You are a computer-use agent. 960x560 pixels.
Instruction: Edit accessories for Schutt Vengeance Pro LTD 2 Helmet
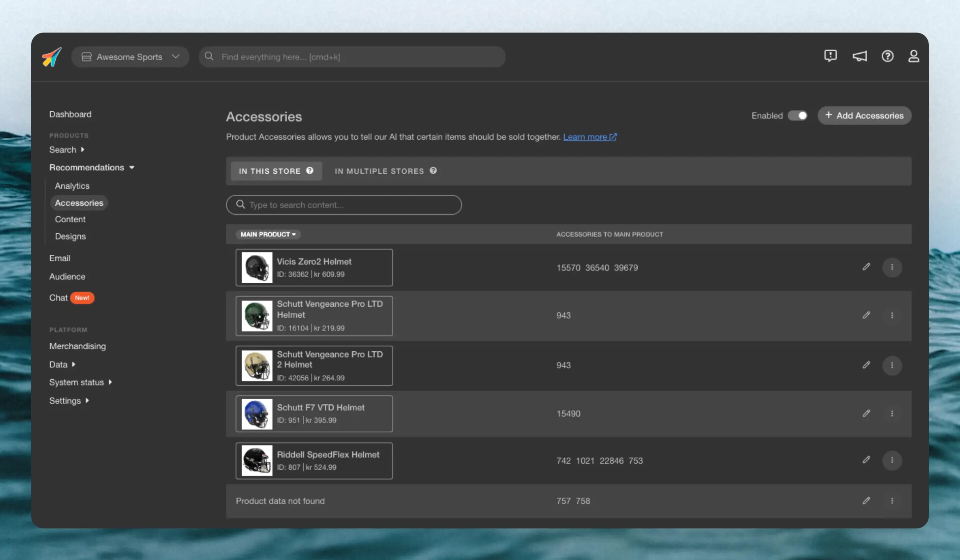point(866,365)
